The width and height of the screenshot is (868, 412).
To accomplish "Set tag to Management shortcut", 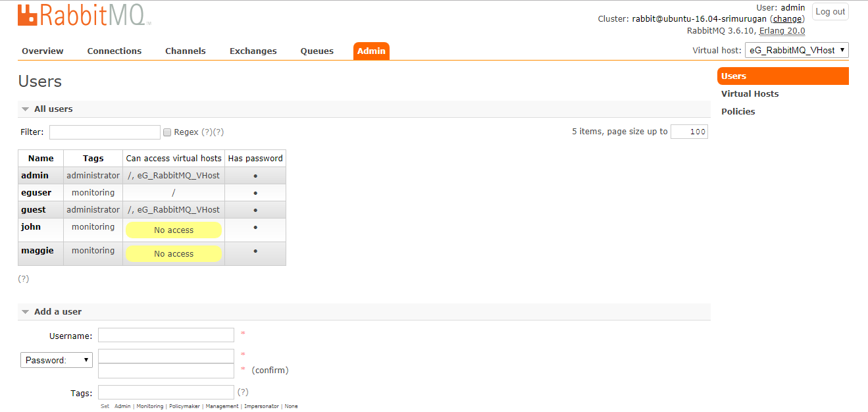I will coord(222,407).
